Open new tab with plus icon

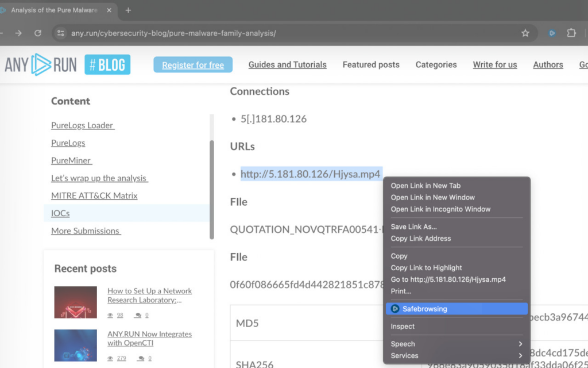128,10
